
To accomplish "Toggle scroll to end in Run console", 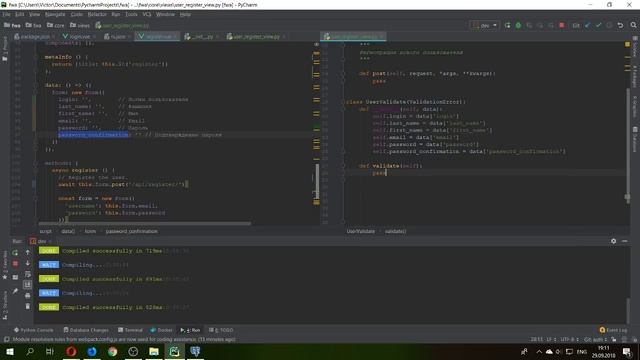I will (x=28, y=284).
